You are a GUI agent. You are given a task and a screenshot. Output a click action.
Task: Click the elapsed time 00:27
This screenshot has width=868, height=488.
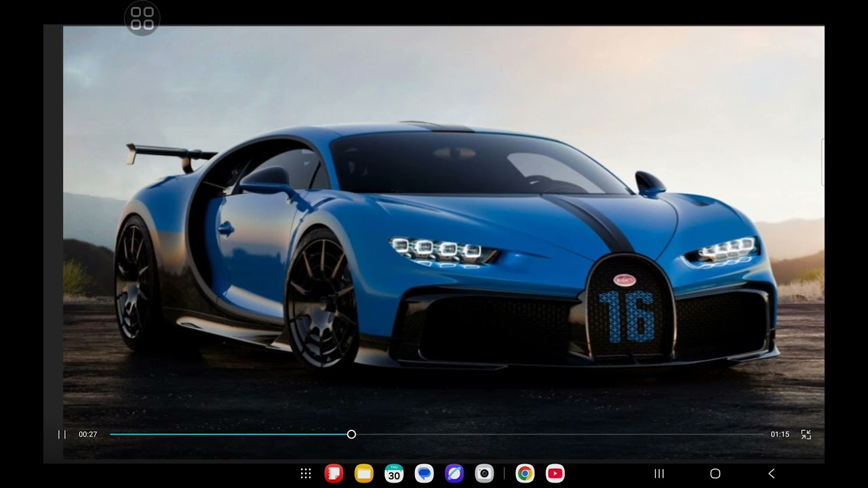click(87, 434)
